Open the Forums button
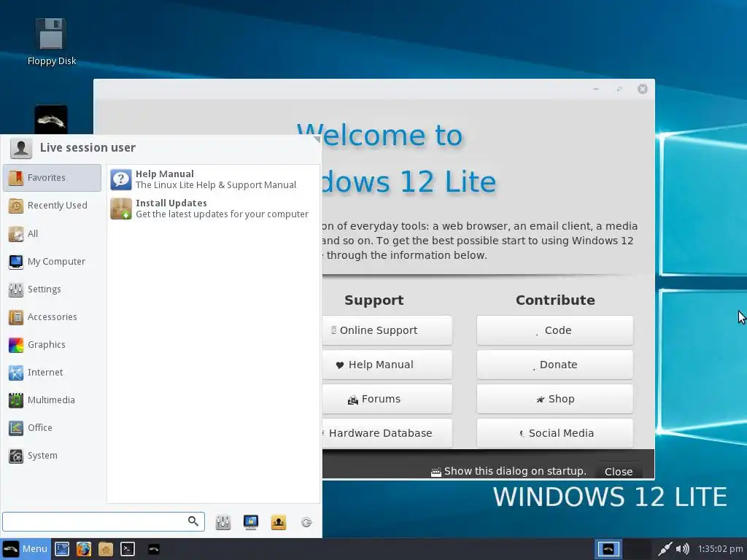 pyautogui.click(x=387, y=399)
